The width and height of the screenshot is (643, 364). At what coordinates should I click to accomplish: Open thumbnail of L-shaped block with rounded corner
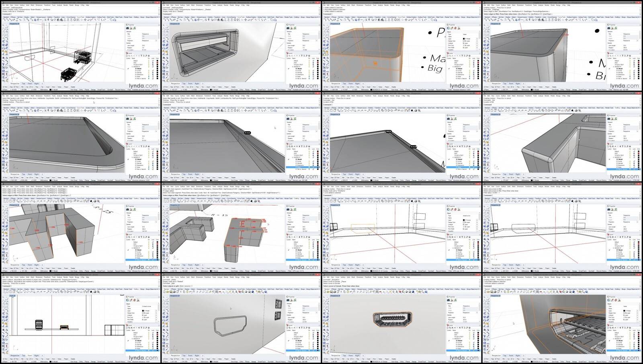562,137
